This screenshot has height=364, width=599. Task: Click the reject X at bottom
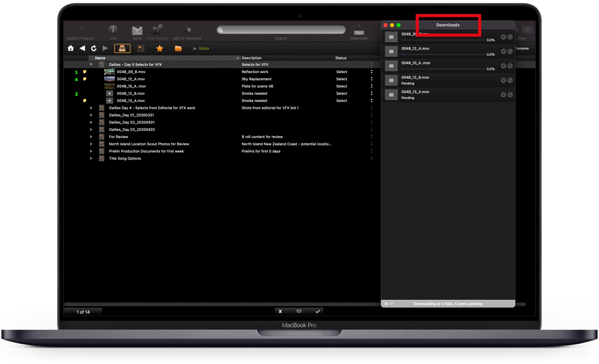click(x=280, y=311)
